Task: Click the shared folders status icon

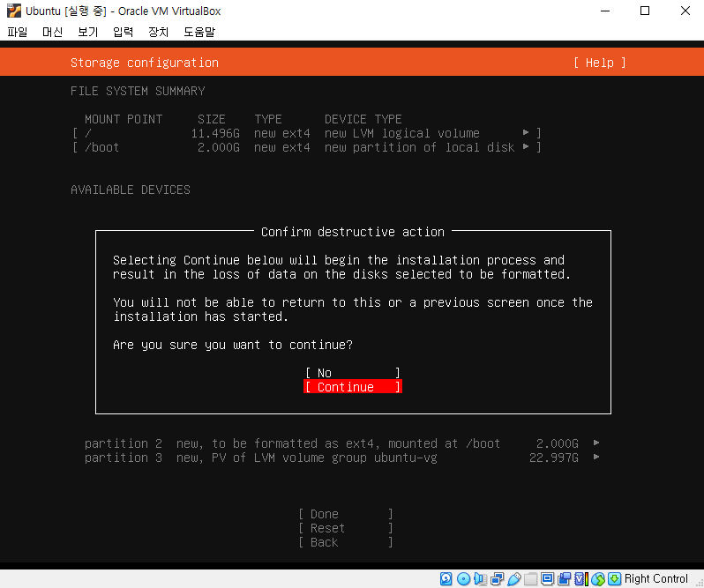Action: click(x=531, y=578)
